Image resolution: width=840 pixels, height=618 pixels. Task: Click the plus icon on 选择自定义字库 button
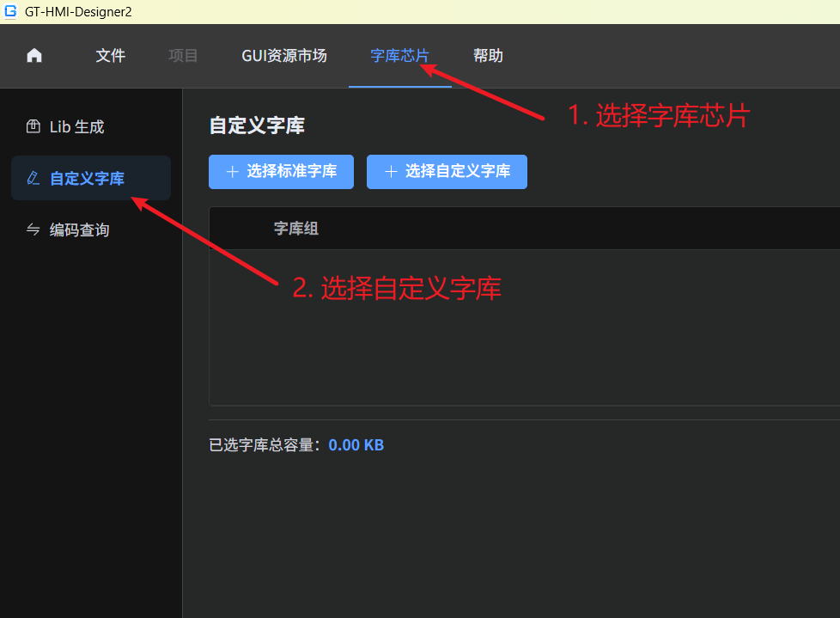pos(391,172)
